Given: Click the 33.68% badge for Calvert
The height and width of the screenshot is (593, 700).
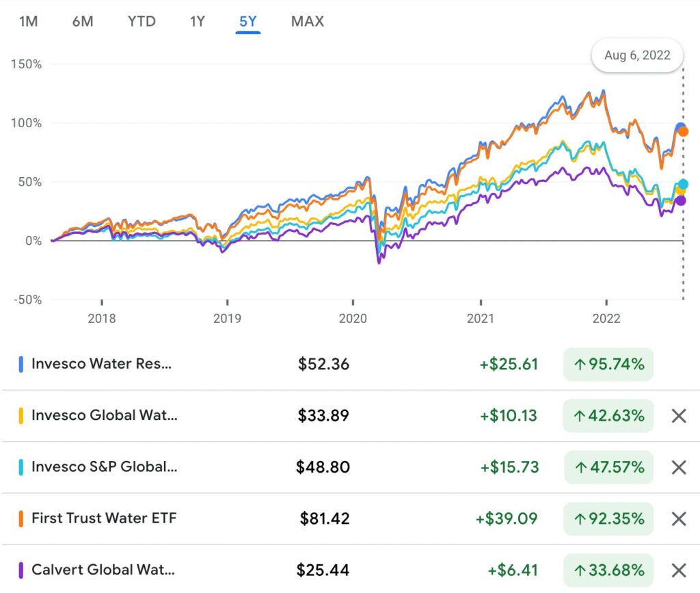Looking at the screenshot, I should (x=608, y=570).
